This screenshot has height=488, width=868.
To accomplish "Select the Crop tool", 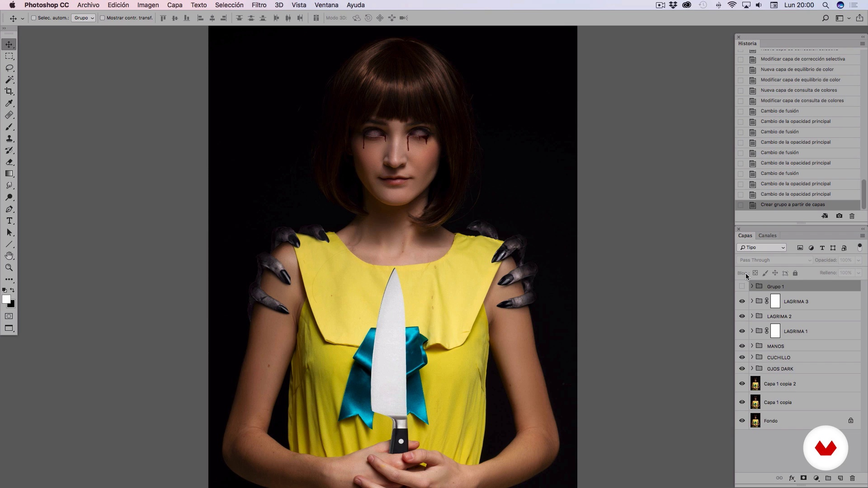I will point(9,91).
